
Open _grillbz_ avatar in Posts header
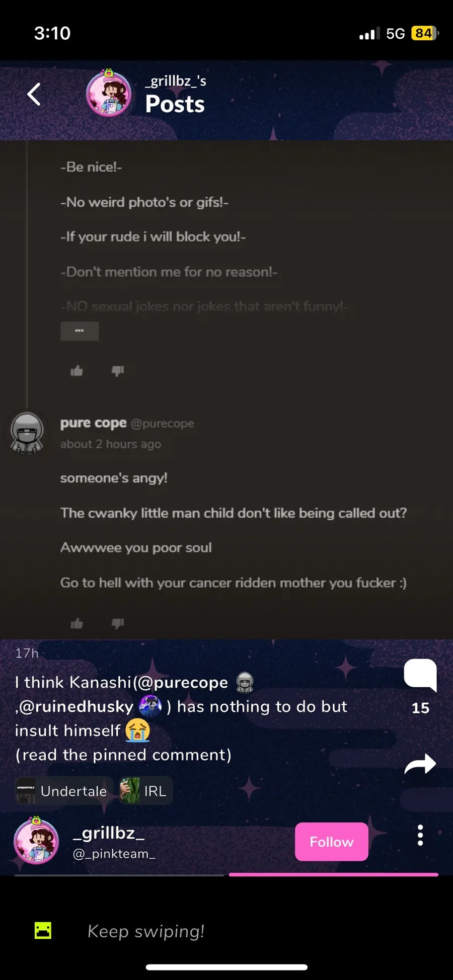(108, 94)
